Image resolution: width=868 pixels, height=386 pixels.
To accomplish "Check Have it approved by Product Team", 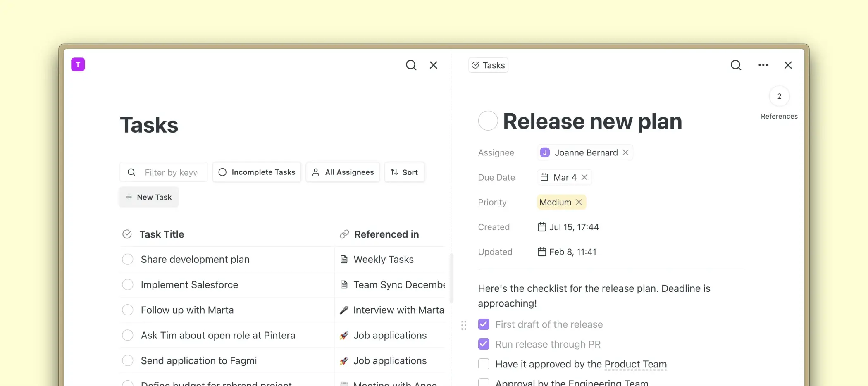I will coord(484,364).
